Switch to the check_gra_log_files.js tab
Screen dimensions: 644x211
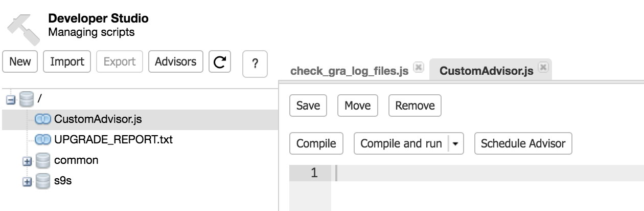pyautogui.click(x=350, y=71)
